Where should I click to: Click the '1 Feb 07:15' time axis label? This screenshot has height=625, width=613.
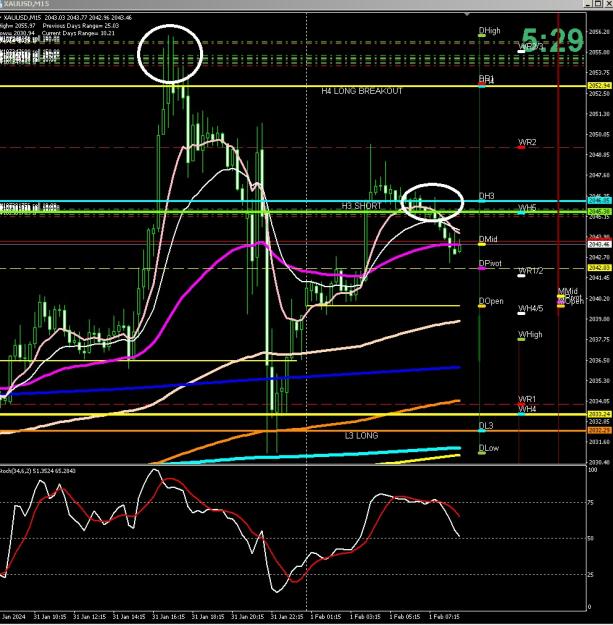coord(444,617)
